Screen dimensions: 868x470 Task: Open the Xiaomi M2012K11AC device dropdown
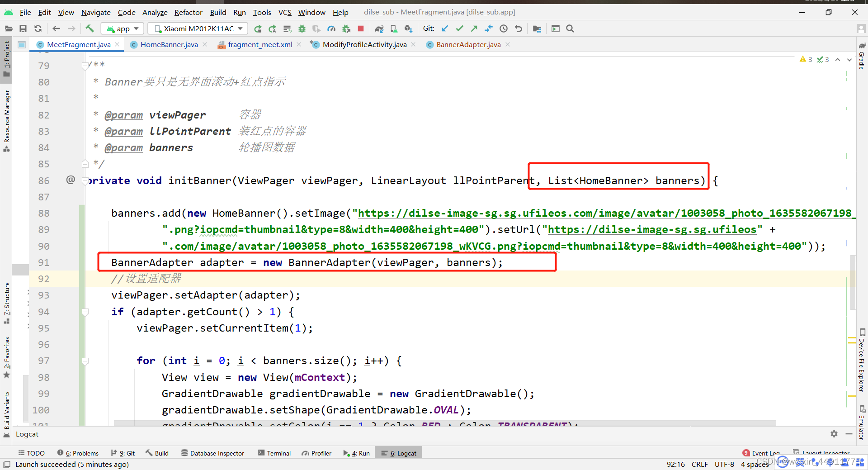(198, 28)
